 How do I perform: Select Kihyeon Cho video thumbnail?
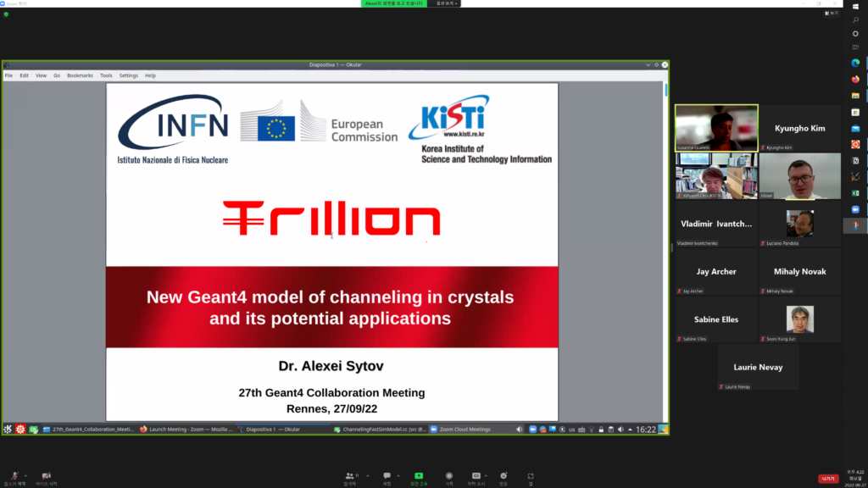click(716, 176)
